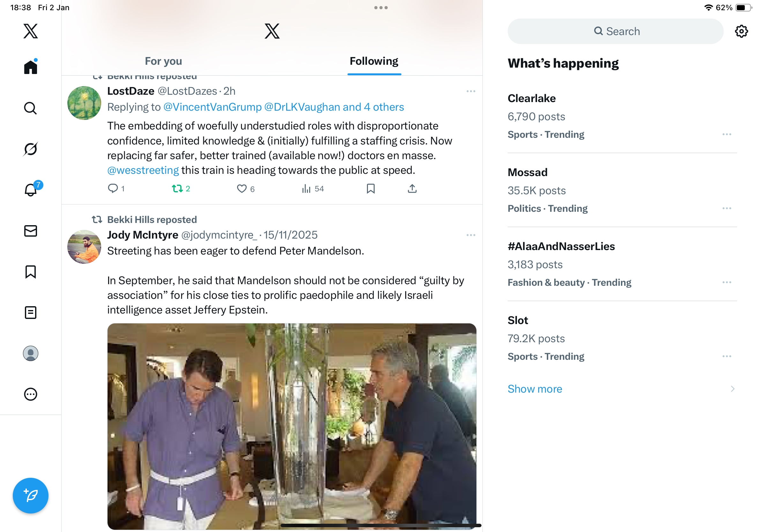The image size is (762, 532).
Task: Open Notifications bell with 7 badge
Action: click(31, 189)
